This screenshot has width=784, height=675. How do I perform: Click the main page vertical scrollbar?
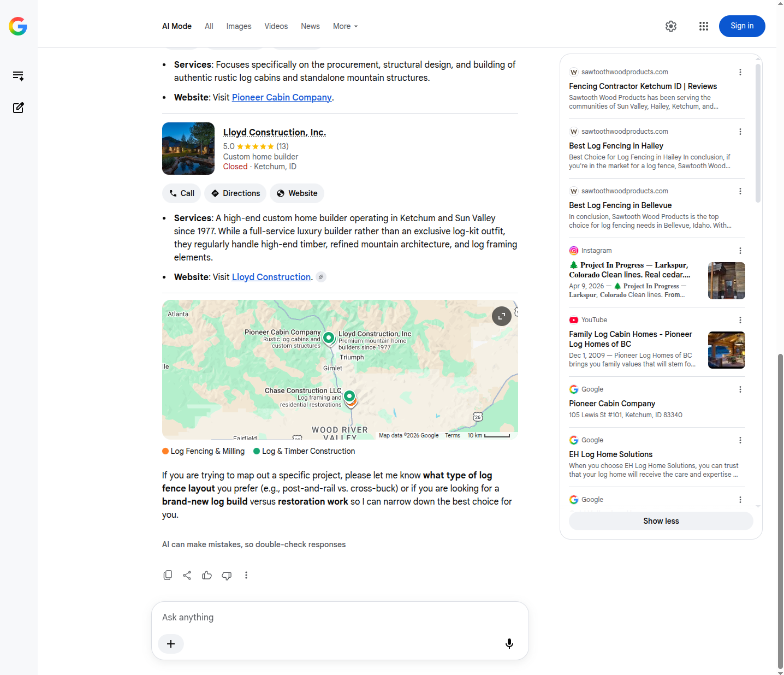click(x=780, y=511)
